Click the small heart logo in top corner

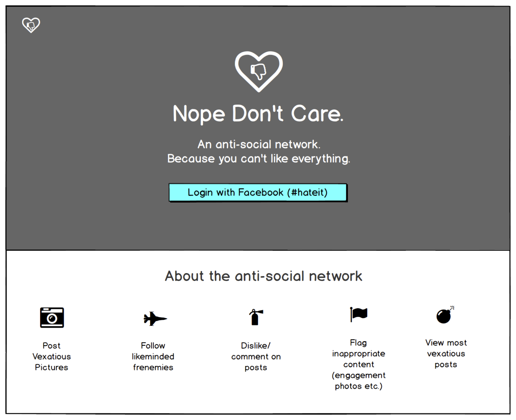tap(31, 25)
